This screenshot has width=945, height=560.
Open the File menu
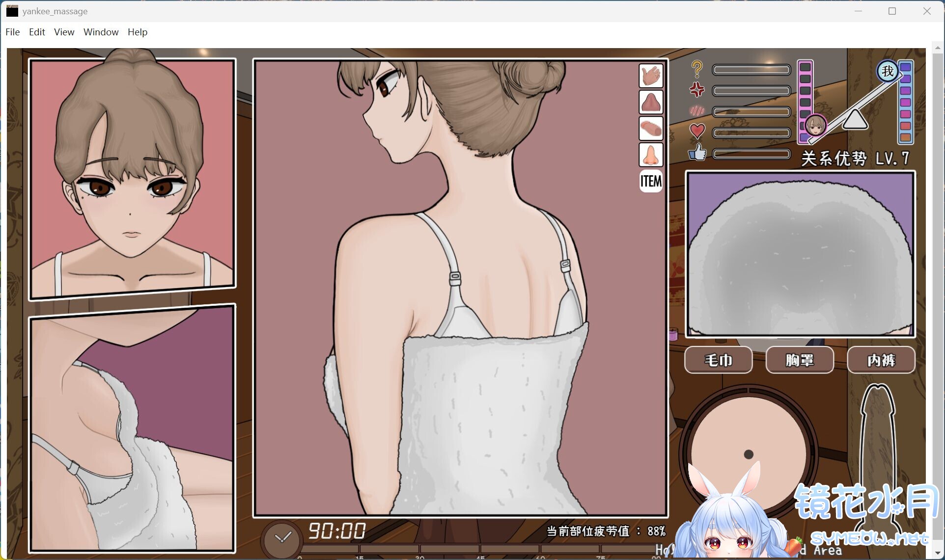13,32
